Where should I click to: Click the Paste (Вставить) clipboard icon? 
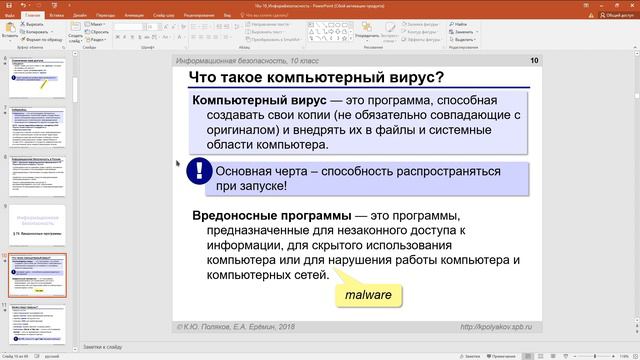pyautogui.click(x=10, y=28)
